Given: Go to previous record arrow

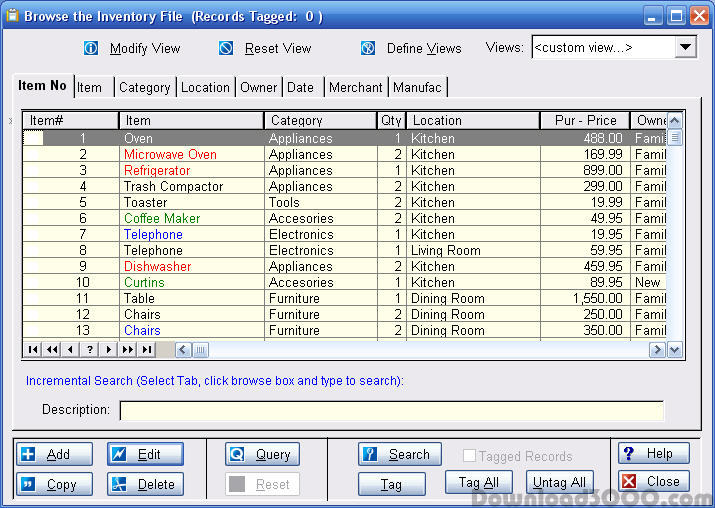Looking at the screenshot, I should 70,350.
